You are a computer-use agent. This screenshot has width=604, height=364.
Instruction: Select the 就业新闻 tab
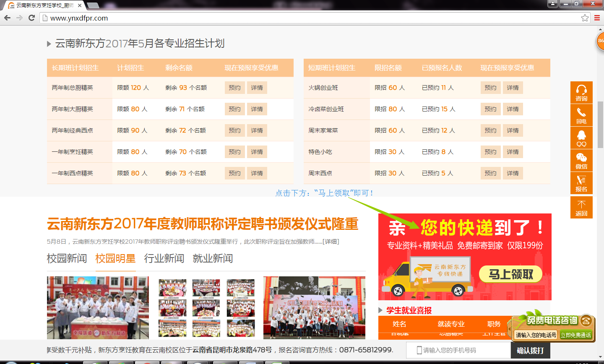(213, 258)
